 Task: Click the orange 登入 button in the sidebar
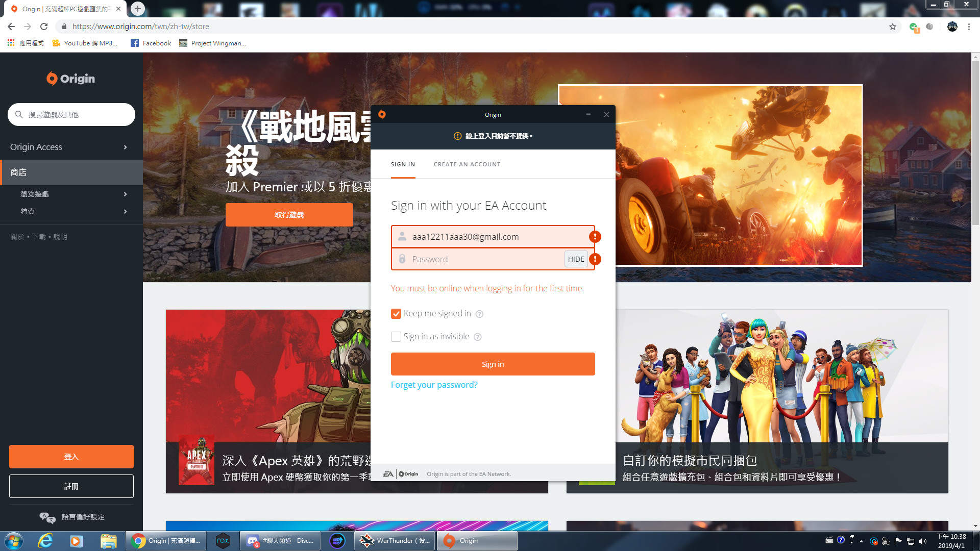71,457
